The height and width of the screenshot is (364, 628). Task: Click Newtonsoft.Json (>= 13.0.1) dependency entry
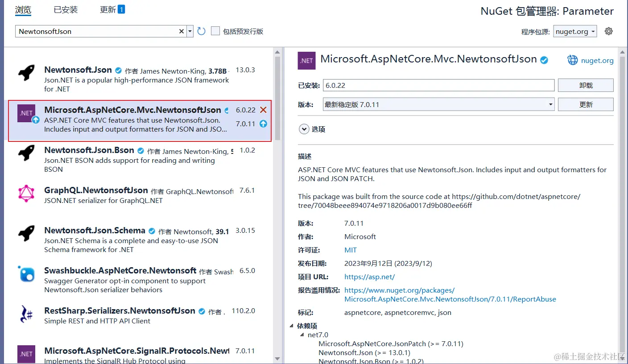(364, 353)
